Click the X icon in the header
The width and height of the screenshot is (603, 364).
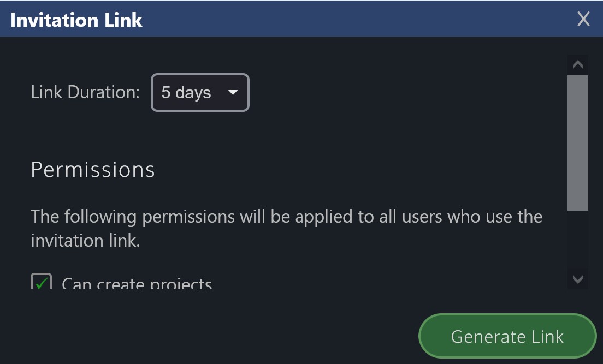click(x=583, y=20)
